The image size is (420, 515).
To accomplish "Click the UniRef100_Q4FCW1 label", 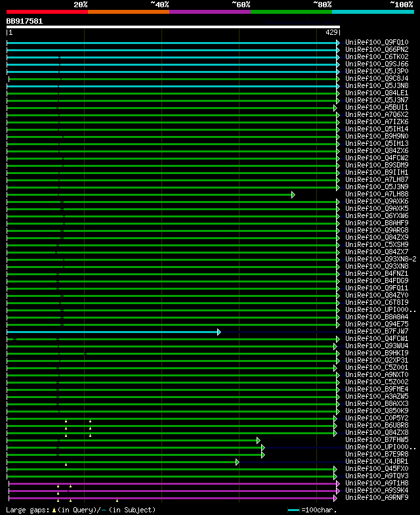I will pos(377,339).
